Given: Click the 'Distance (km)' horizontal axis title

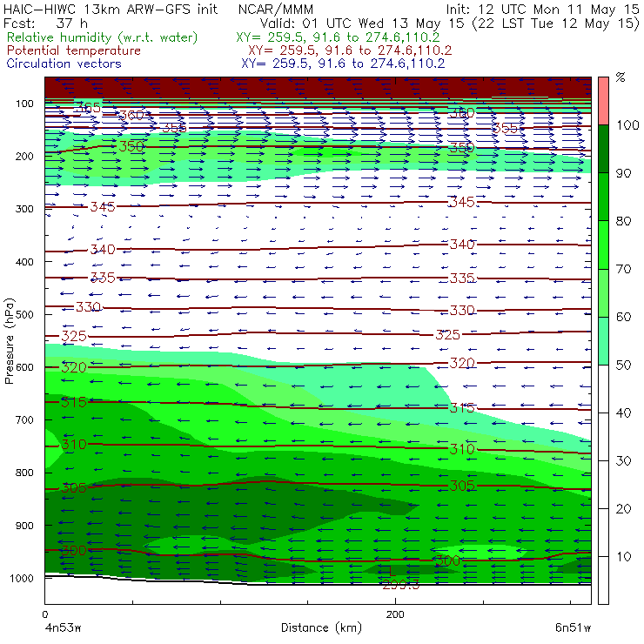Looking at the screenshot, I should coord(322,628).
